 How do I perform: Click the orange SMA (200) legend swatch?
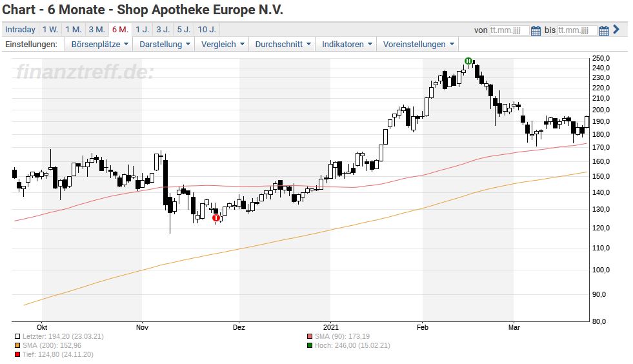pos(17,345)
